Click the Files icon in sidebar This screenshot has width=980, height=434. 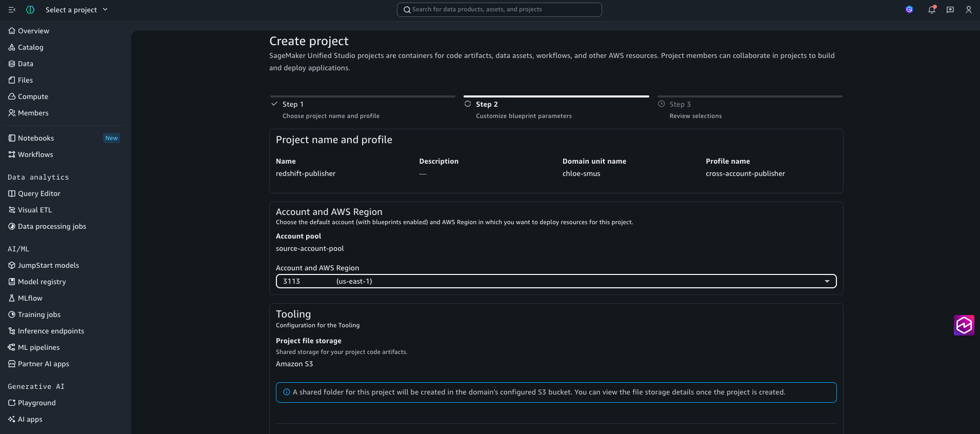12,80
